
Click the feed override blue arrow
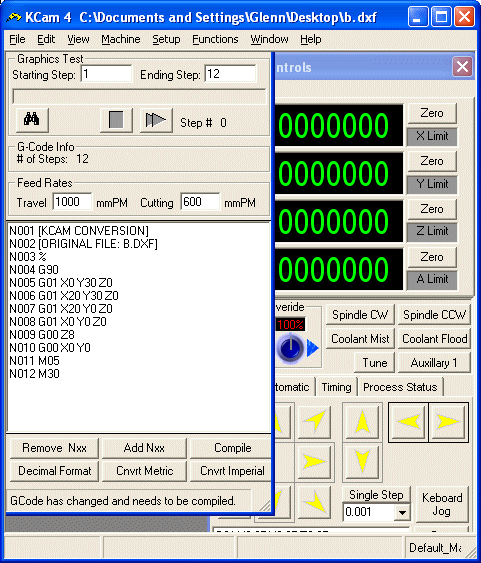(x=313, y=348)
